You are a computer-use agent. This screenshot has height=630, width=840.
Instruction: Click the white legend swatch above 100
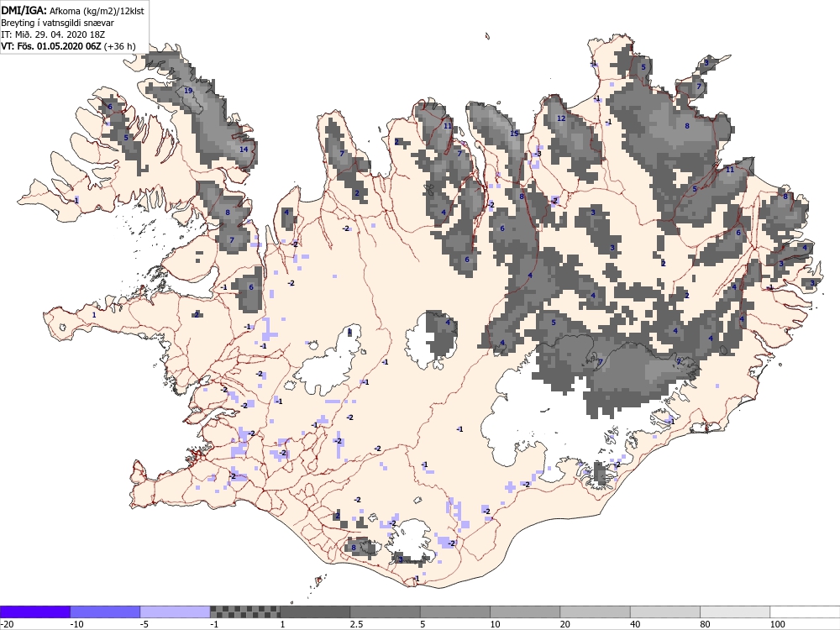tap(806, 612)
